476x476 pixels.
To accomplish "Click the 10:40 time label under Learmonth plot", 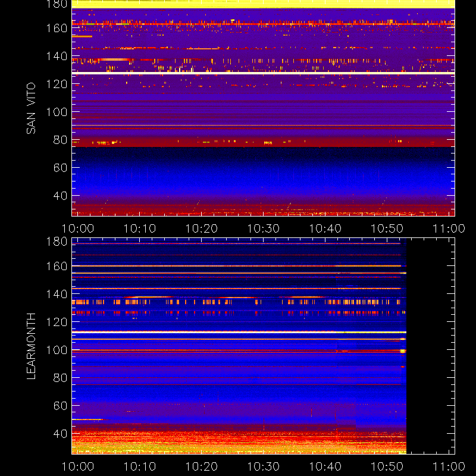I will [x=325, y=466].
